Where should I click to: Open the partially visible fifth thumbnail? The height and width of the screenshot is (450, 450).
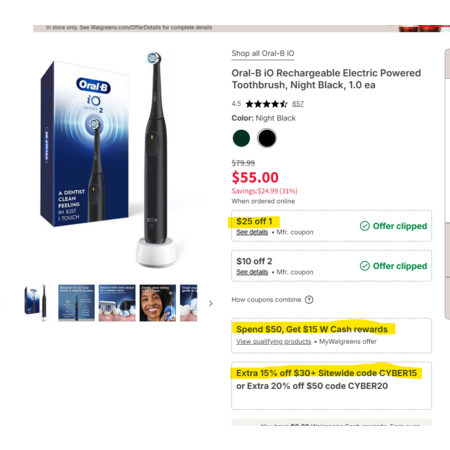(x=189, y=303)
